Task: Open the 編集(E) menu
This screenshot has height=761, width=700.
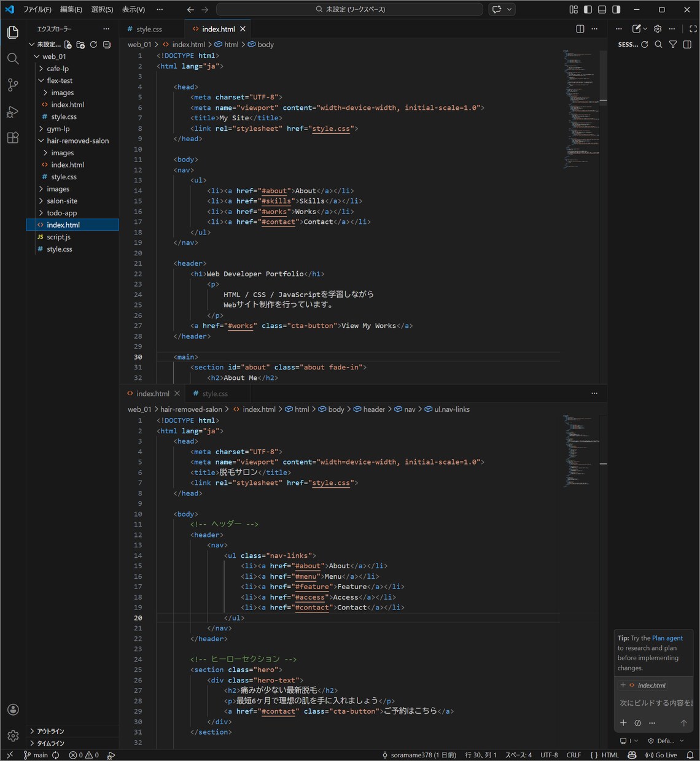Action: point(71,9)
